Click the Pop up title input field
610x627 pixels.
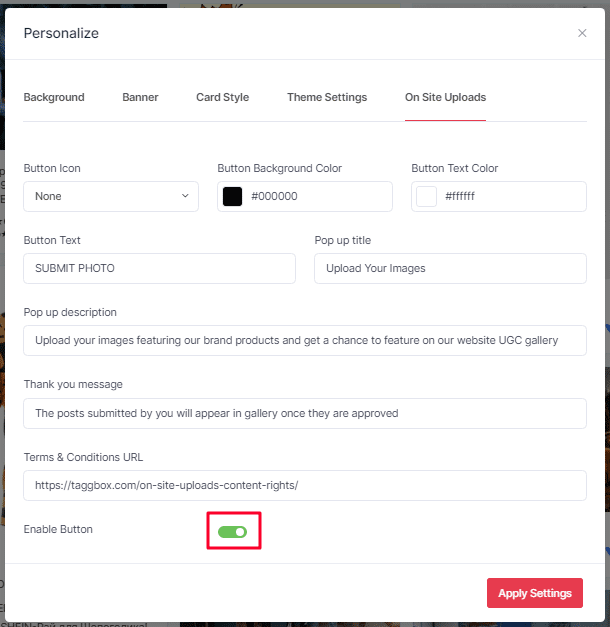[450, 268]
